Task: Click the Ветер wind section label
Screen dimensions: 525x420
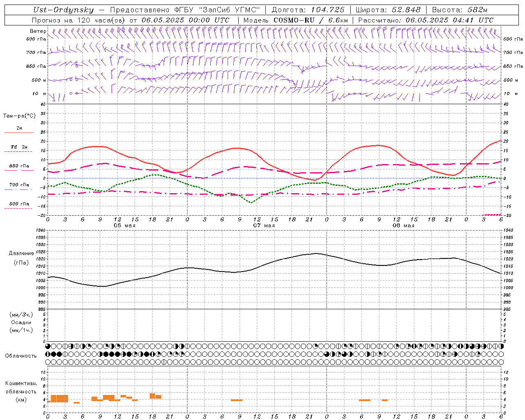Action: [38, 31]
